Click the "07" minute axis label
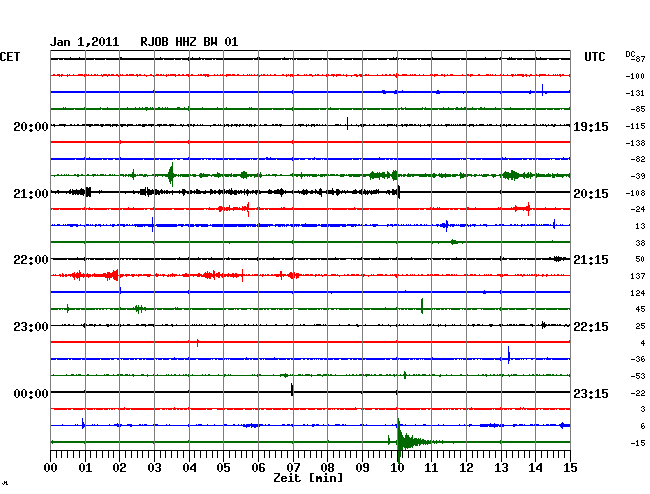650x494 pixels. (x=293, y=468)
